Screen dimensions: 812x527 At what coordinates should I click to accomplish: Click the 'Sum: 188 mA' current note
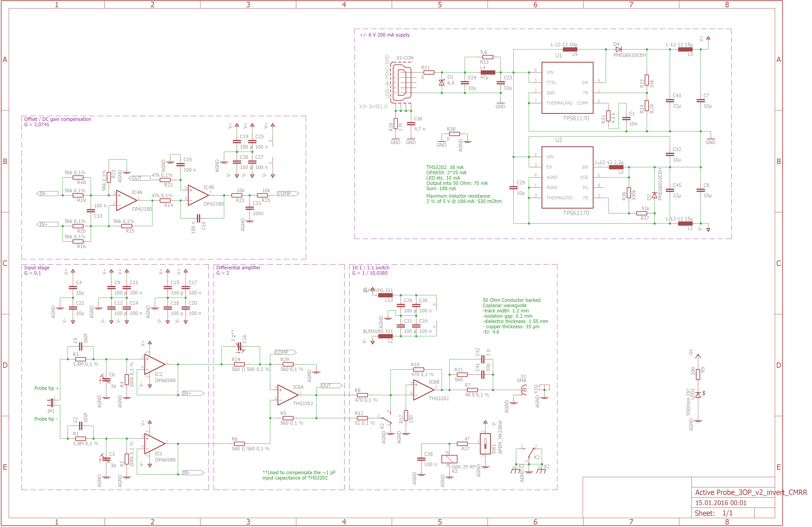[x=441, y=188]
